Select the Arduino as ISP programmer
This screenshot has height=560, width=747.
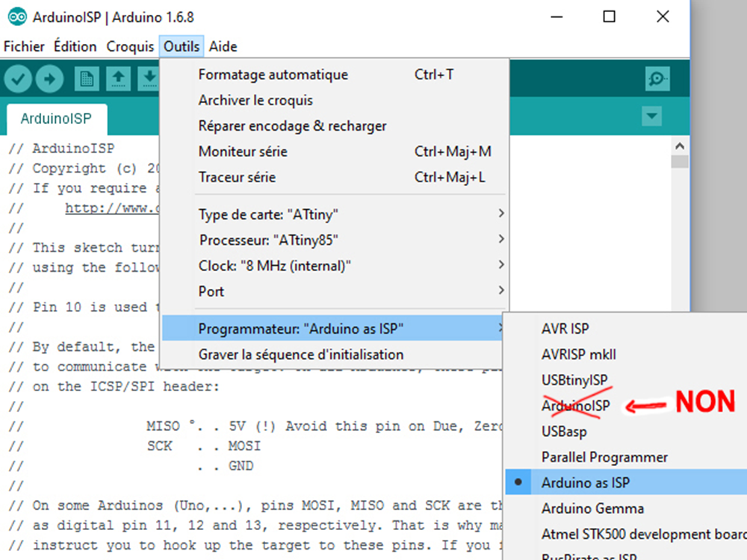click(x=626, y=482)
